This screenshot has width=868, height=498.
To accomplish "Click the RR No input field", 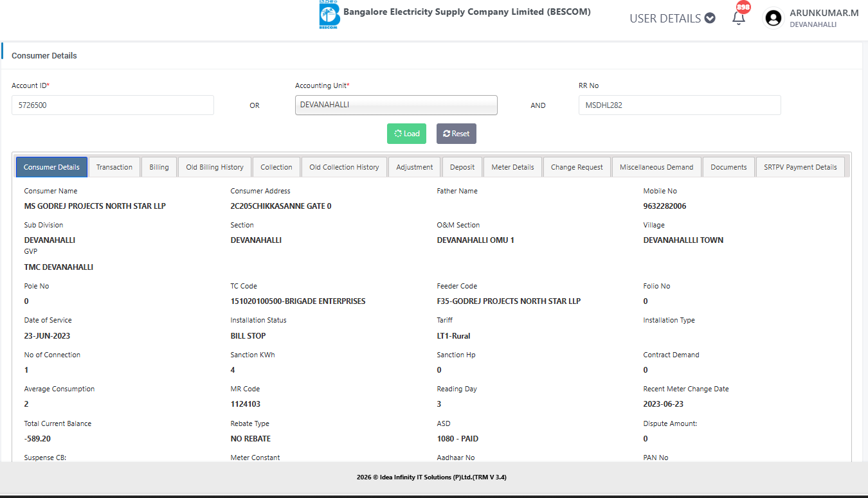I will 679,105.
